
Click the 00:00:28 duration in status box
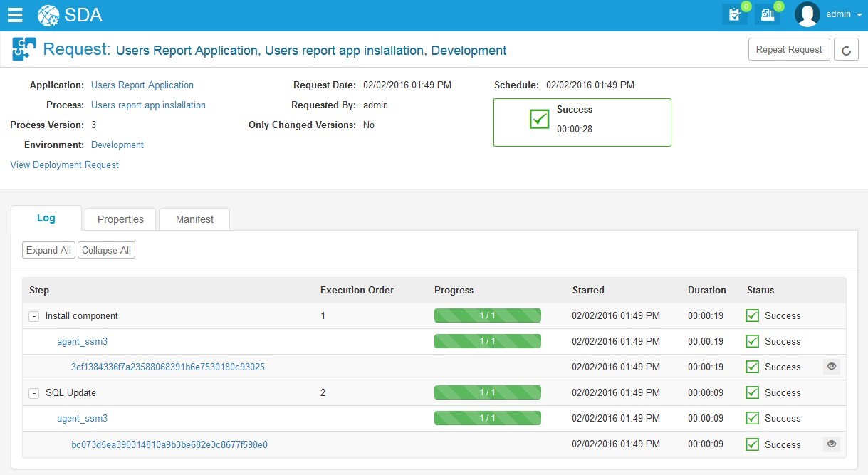click(575, 129)
